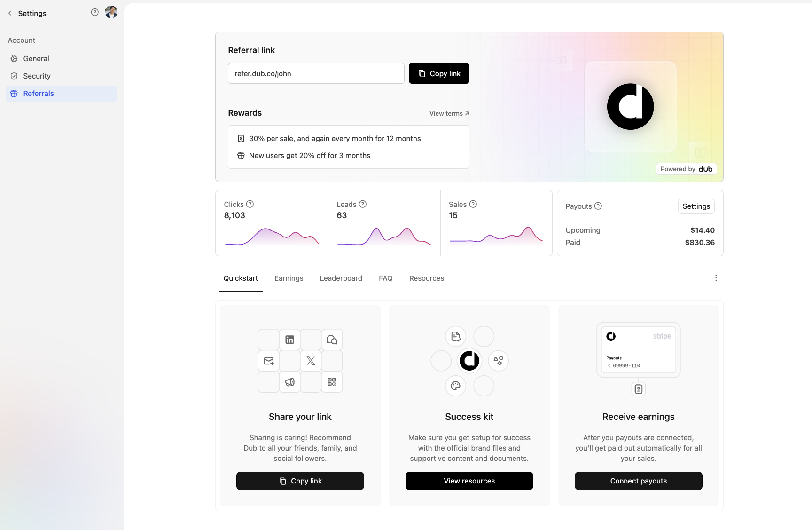The image size is (812, 530).
Task: Navigate to Security settings
Action: pyautogui.click(x=37, y=76)
